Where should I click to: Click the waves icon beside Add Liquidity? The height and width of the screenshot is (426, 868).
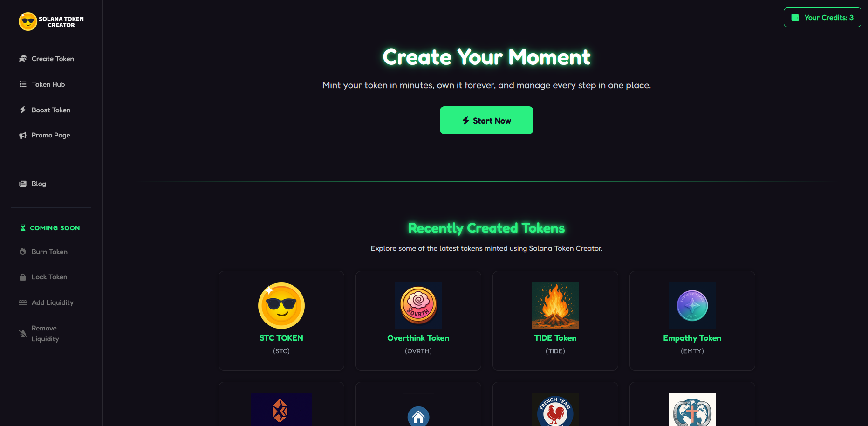(x=23, y=302)
